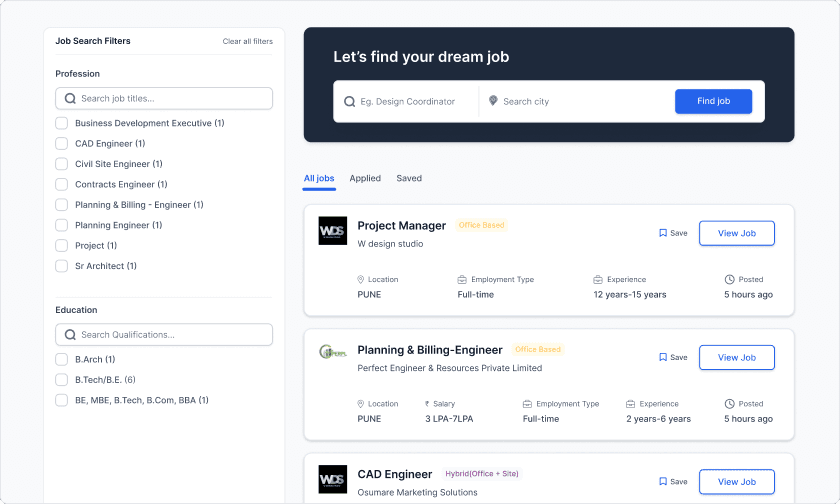Click the 3 LPA-7LPA salary value

pos(449,419)
